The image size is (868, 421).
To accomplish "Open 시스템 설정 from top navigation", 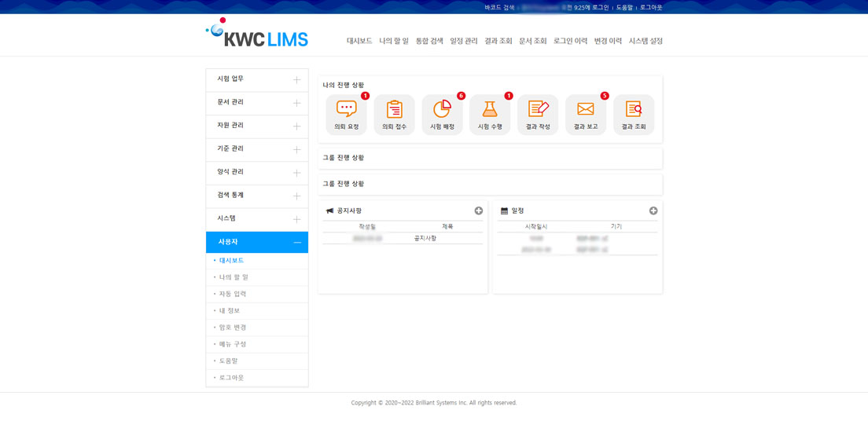I will tap(645, 41).
